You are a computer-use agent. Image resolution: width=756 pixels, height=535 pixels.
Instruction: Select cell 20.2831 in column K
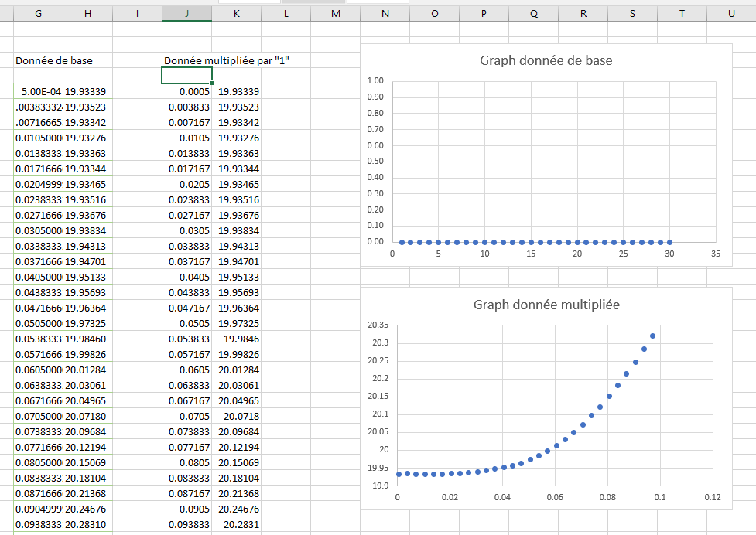click(x=237, y=524)
